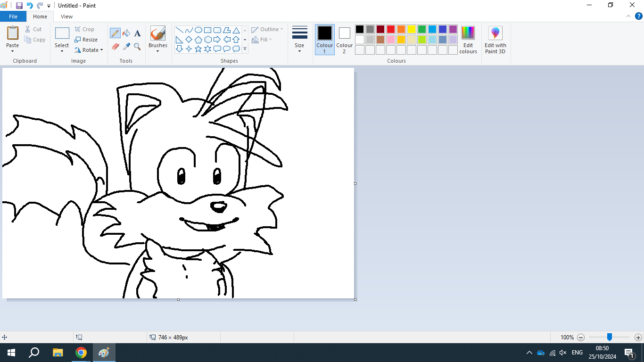Click the zoom in plus button
The image size is (644, 362).
pos(638,337)
